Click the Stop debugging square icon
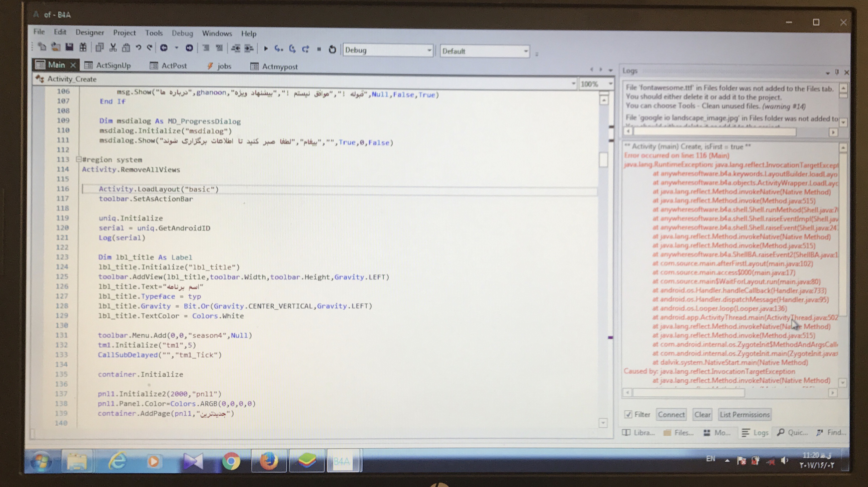This screenshot has width=868, height=487. click(x=319, y=49)
